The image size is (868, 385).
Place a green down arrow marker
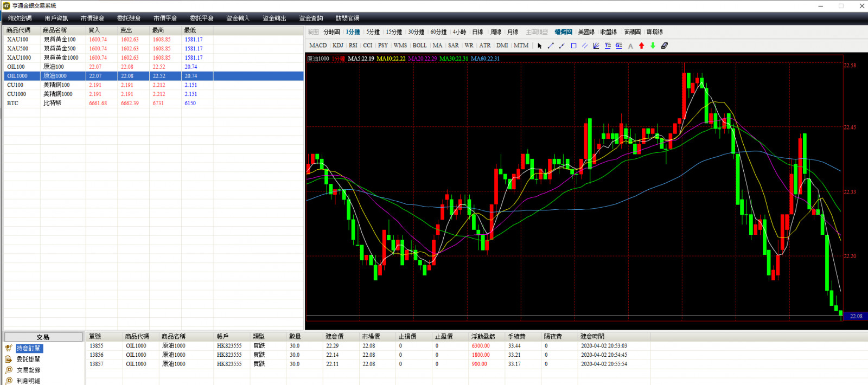653,46
